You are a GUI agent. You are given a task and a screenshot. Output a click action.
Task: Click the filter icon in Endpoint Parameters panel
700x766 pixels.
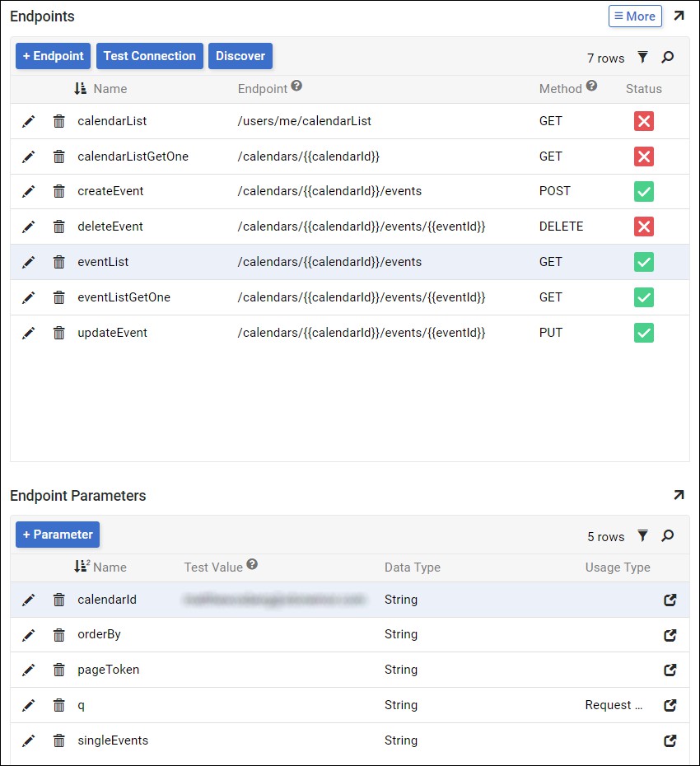pyautogui.click(x=643, y=536)
